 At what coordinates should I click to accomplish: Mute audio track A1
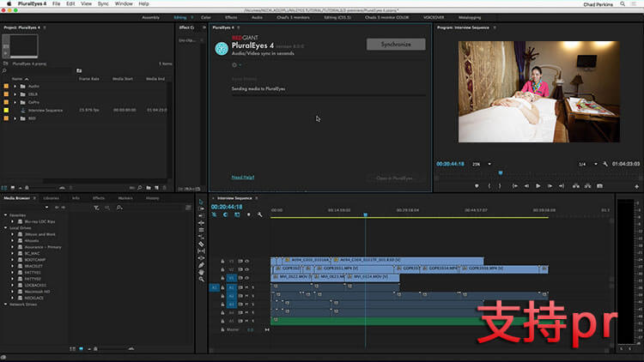(246, 287)
